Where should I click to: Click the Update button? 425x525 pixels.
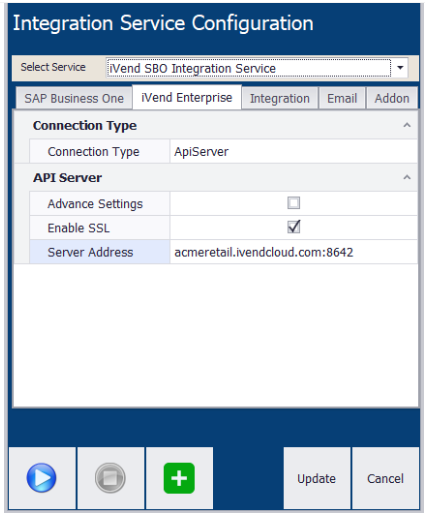click(x=316, y=478)
